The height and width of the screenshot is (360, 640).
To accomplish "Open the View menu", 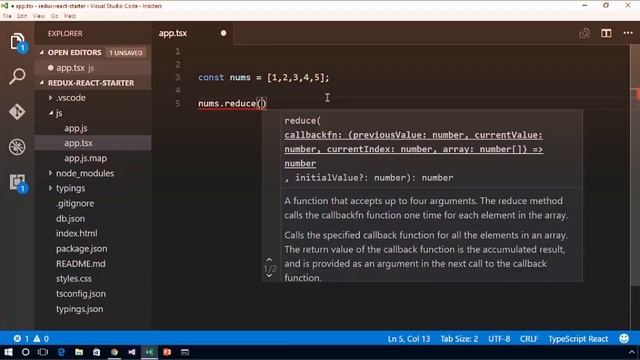I will [39, 16].
